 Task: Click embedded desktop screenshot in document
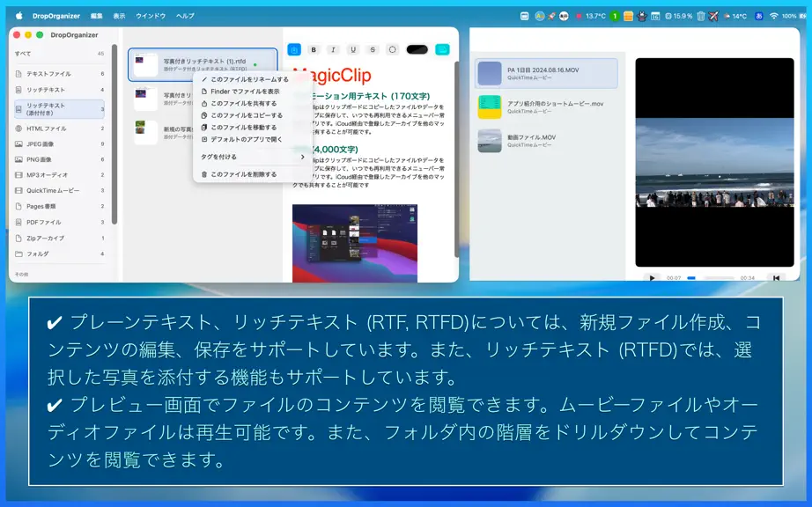pyautogui.click(x=355, y=243)
